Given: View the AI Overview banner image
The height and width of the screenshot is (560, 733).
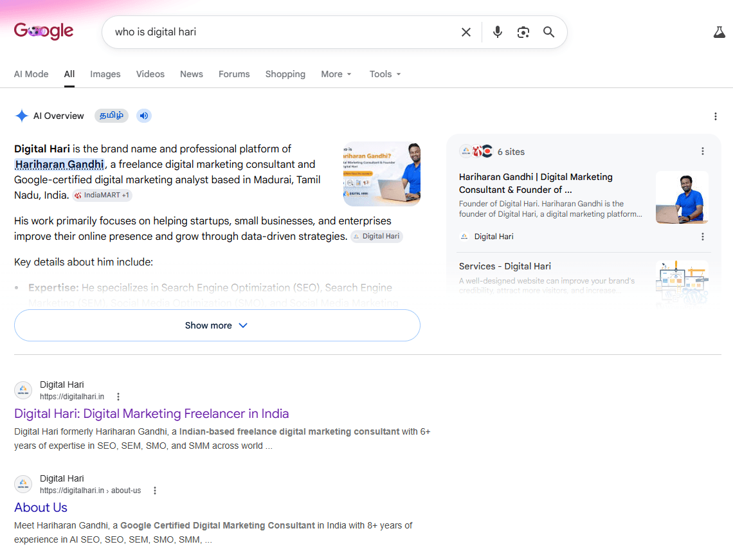Looking at the screenshot, I should tap(381, 174).
